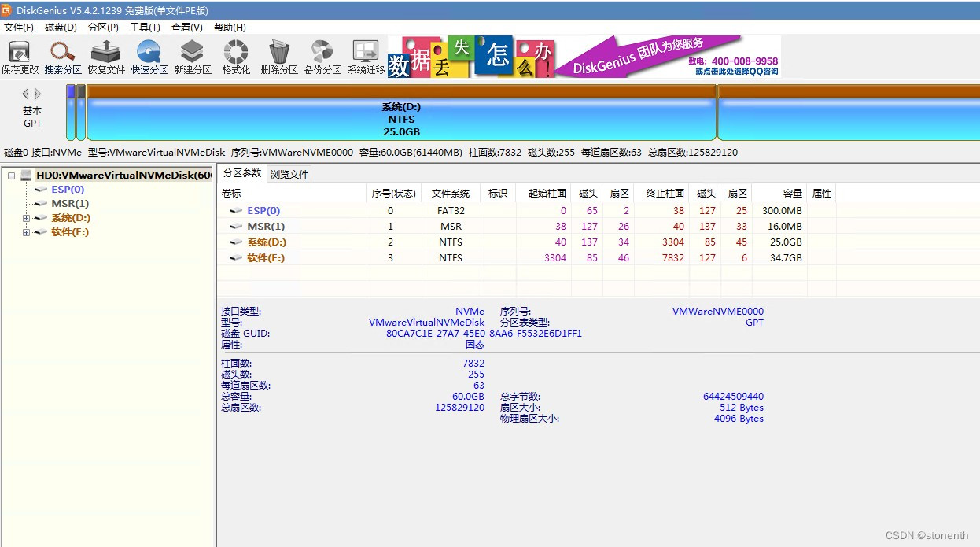Open the 帮助(H) menu
980x547 pixels.
coord(230,28)
